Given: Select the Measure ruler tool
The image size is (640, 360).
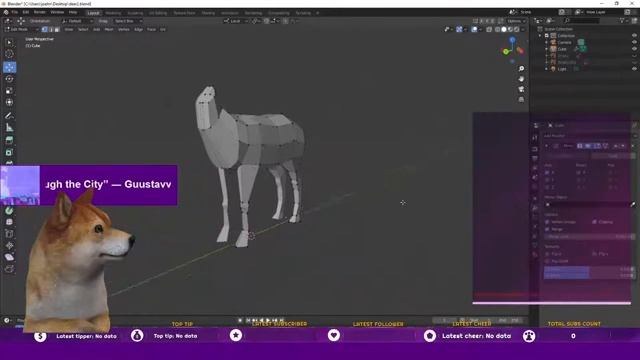Looking at the screenshot, I should (x=9, y=128).
